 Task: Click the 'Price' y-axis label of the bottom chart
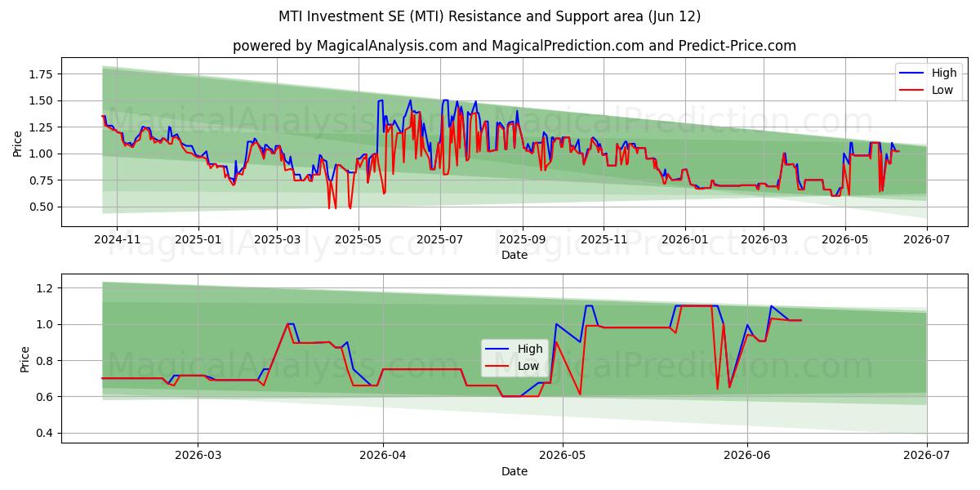pos(25,359)
